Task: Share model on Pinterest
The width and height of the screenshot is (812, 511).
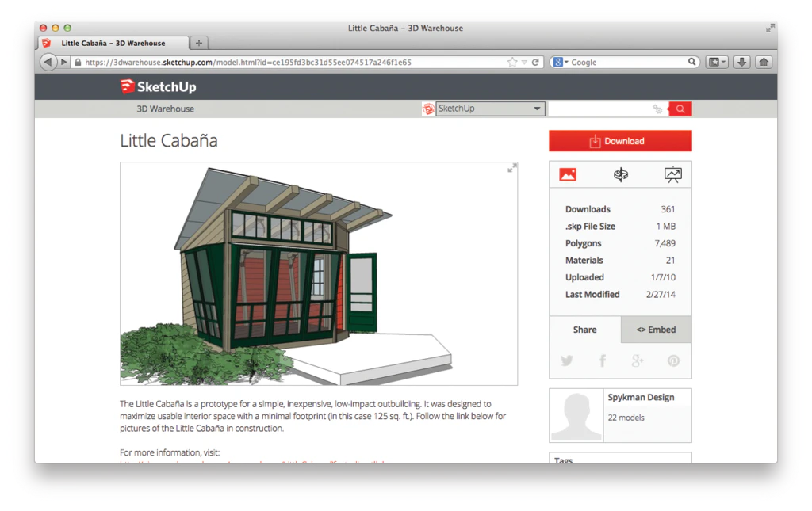Action: pyautogui.click(x=673, y=360)
